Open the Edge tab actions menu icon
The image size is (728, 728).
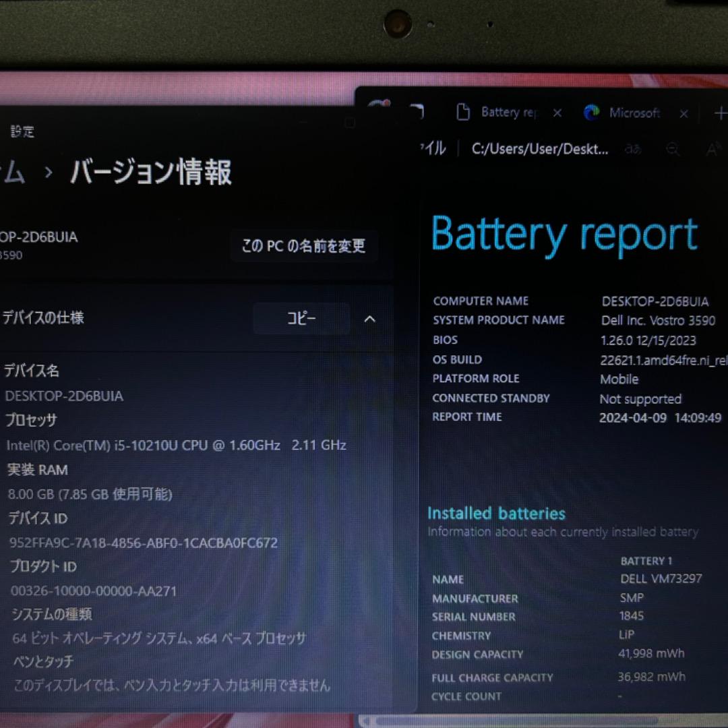[417, 111]
